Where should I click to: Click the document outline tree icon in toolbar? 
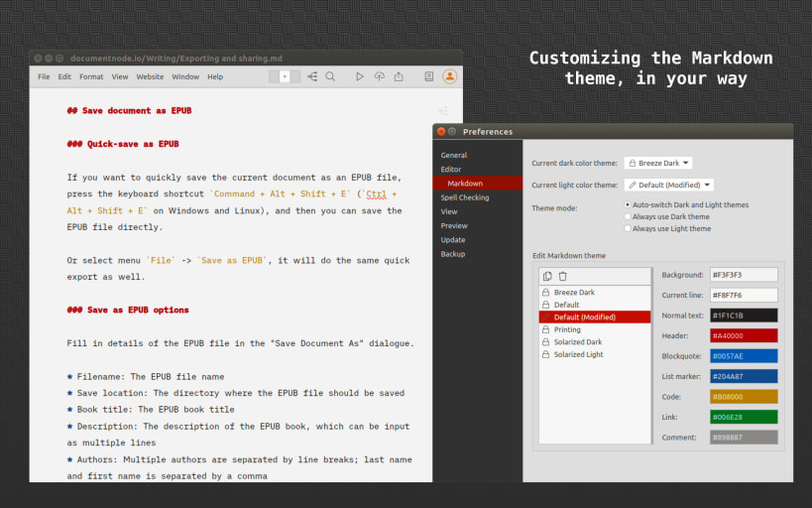coord(312,76)
